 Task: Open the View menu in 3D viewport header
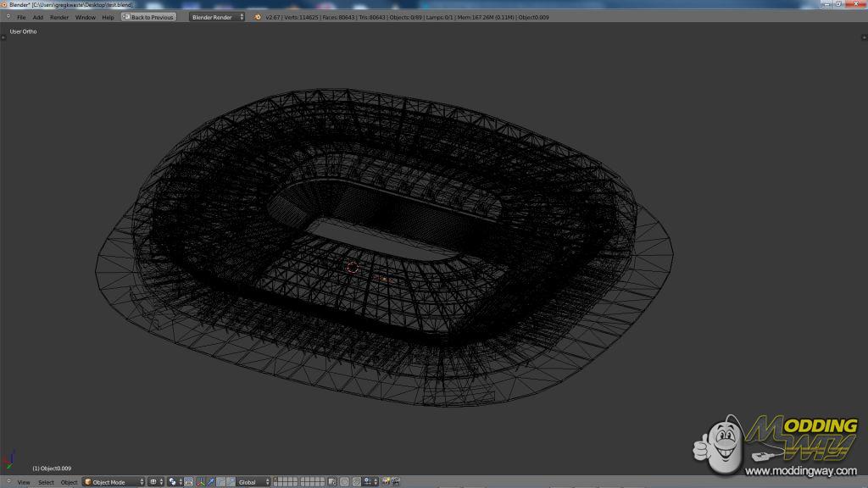click(24, 482)
